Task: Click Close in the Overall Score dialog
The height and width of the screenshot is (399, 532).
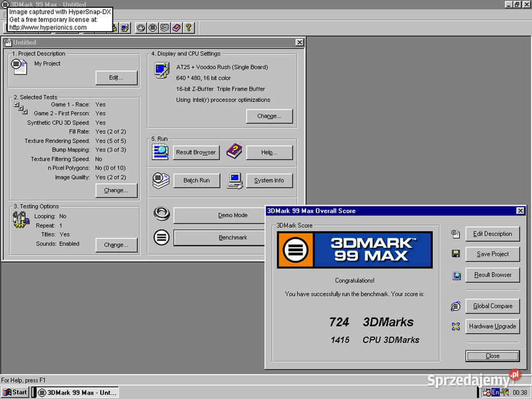Action: coord(492,356)
